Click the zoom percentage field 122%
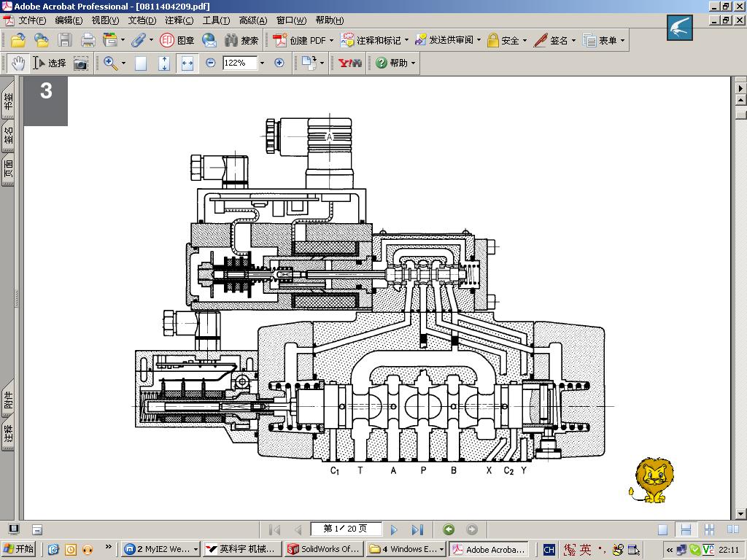This screenshot has width=747, height=560. 240,63
